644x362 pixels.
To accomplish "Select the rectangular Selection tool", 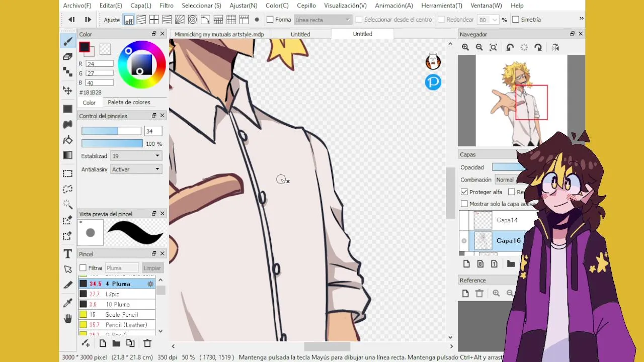I will [x=68, y=173].
